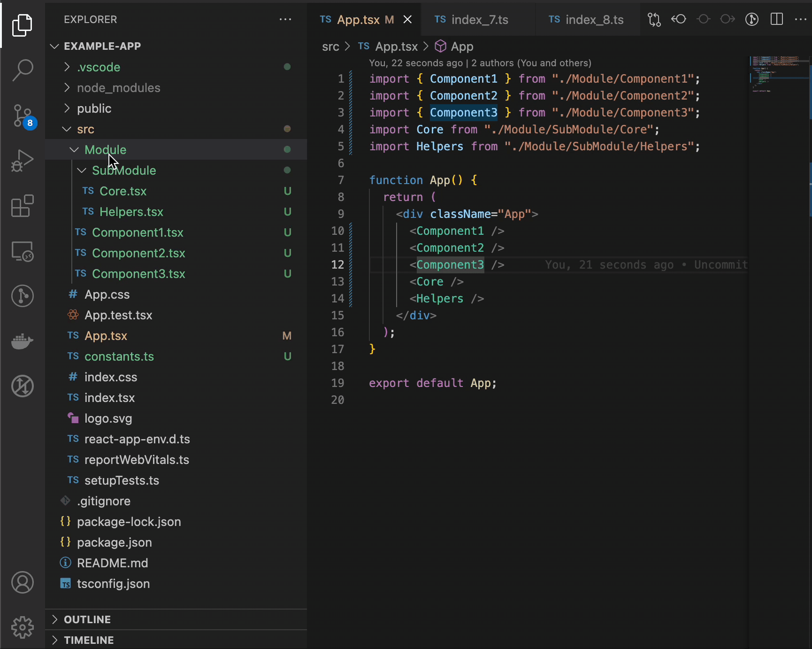This screenshot has height=649, width=812.
Task: Open the circular slash icon below Docker
Action: point(22,386)
